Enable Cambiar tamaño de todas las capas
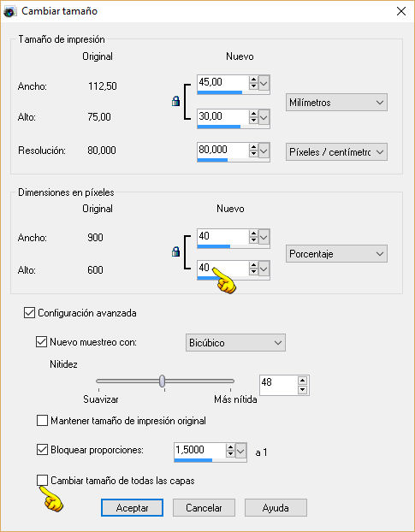This screenshot has width=415, height=532. [x=42, y=481]
